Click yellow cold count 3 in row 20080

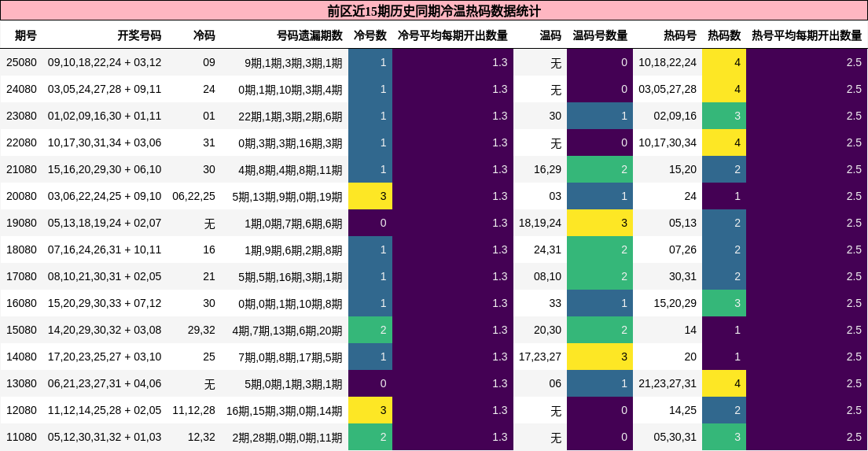[370, 196]
